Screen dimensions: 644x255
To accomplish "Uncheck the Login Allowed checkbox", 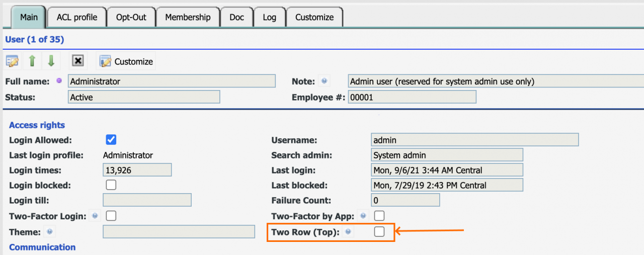I will pos(111,140).
